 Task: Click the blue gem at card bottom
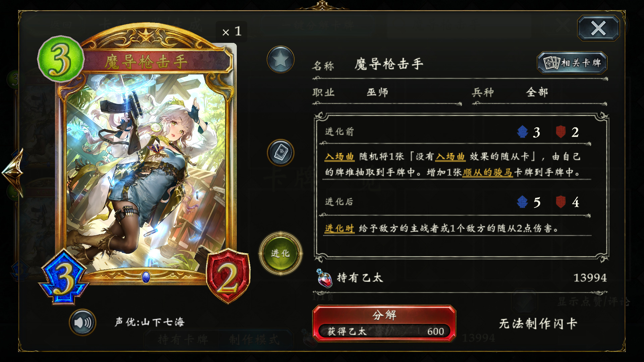pyautogui.click(x=146, y=277)
